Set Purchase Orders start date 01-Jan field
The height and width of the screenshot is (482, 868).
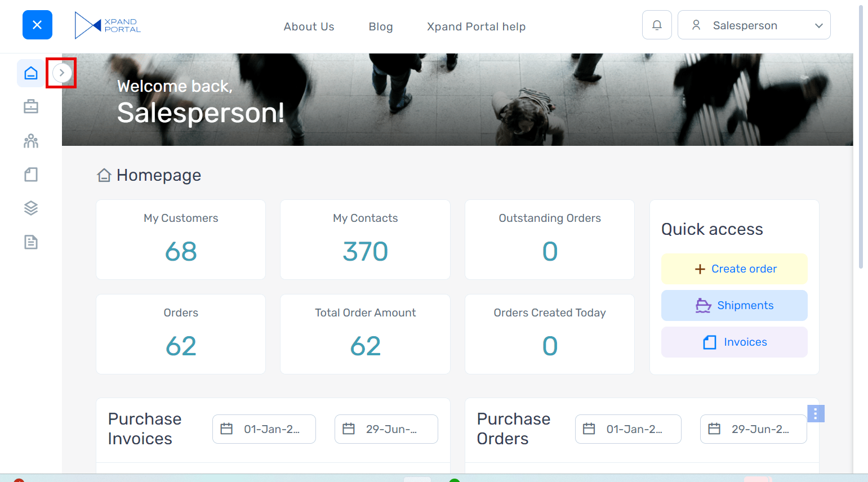coord(628,429)
